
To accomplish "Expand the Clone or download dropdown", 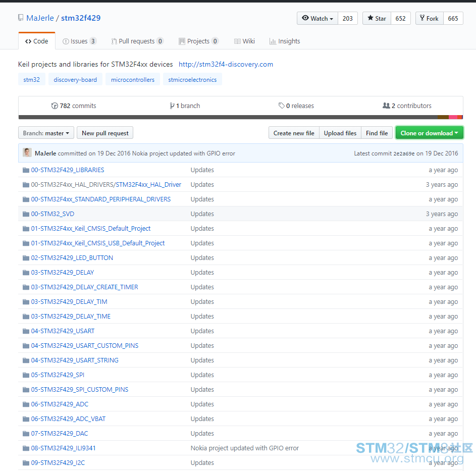I will click(429, 133).
